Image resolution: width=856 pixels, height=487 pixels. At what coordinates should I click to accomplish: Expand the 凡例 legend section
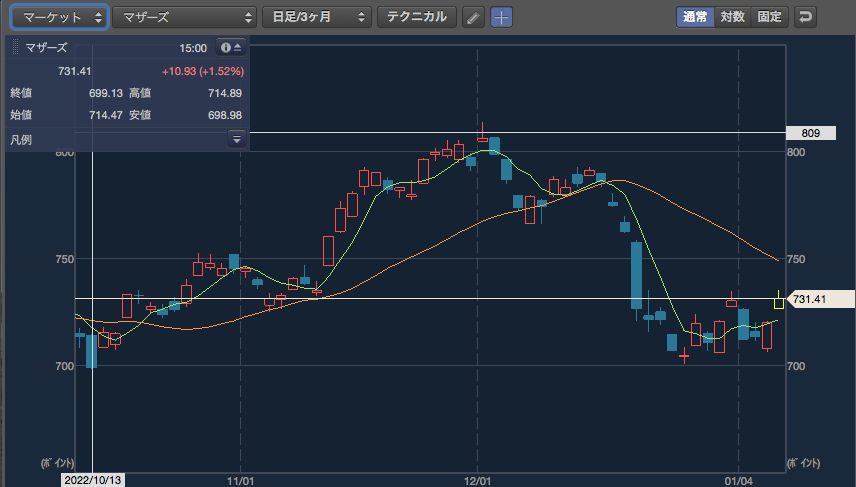[x=236, y=139]
